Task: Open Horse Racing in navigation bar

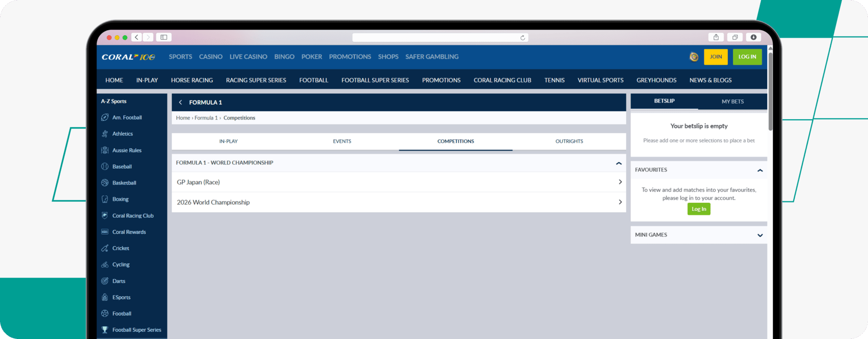Action: point(192,80)
